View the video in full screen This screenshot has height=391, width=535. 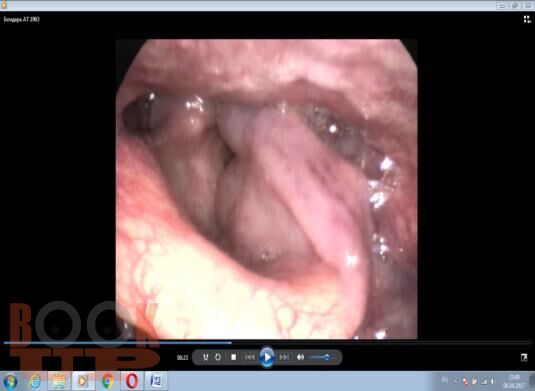(524, 357)
